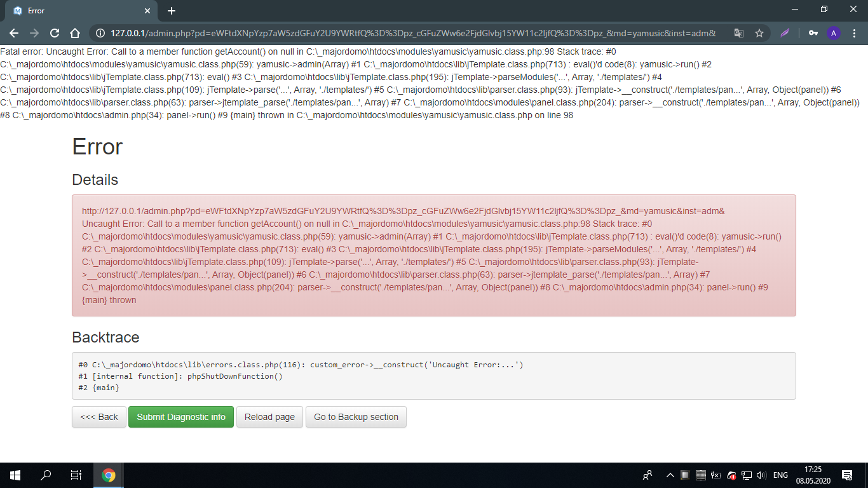The height and width of the screenshot is (488, 868).
Task: Minimize the Chrome window
Action: 794,10
